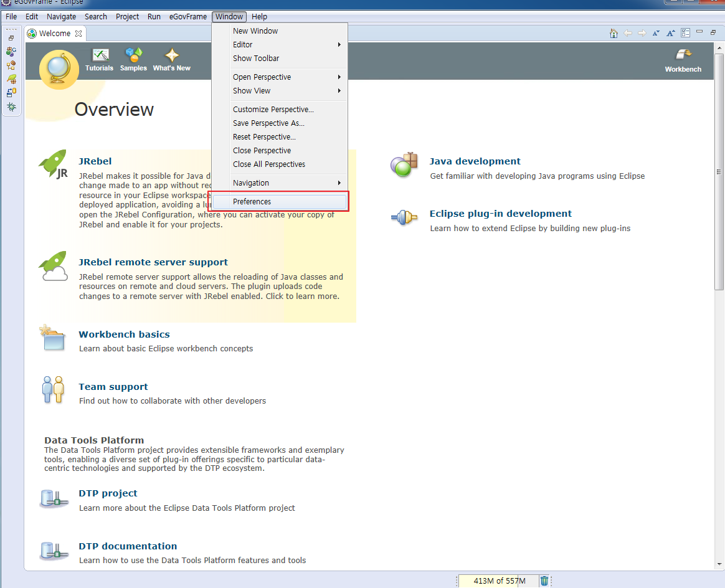Choose Save Perspective As... entry
Viewport: 725px width, 588px height.
(x=280, y=123)
